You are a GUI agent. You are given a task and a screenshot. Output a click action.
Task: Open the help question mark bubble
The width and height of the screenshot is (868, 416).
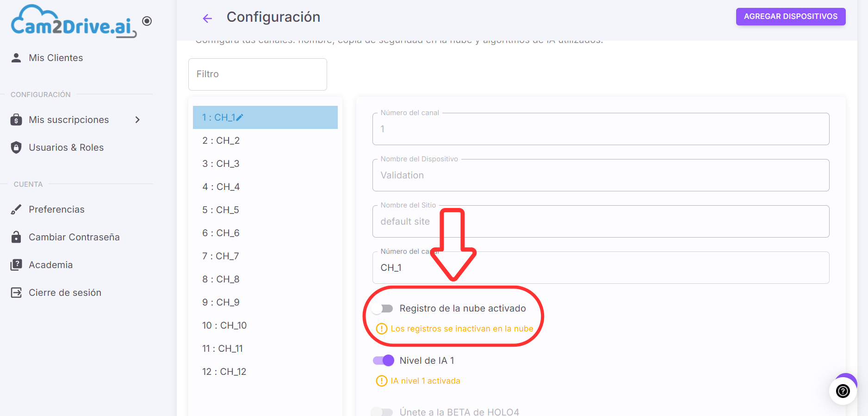(x=843, y=391)
